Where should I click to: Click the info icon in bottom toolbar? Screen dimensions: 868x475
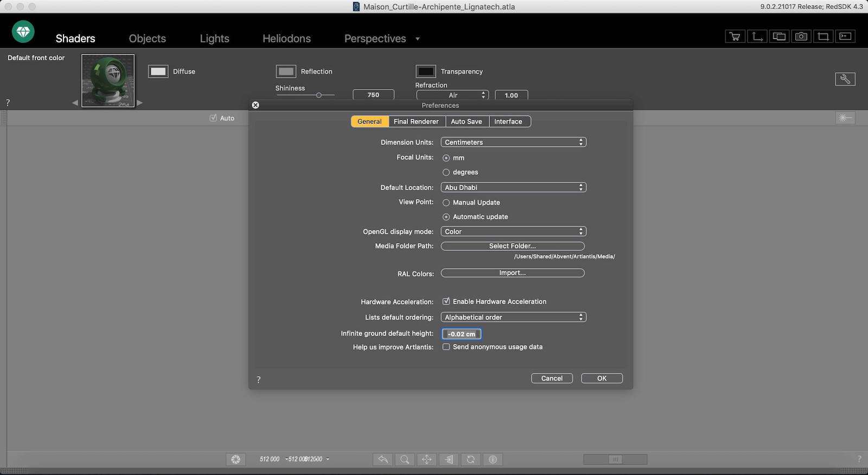[493, 459]
